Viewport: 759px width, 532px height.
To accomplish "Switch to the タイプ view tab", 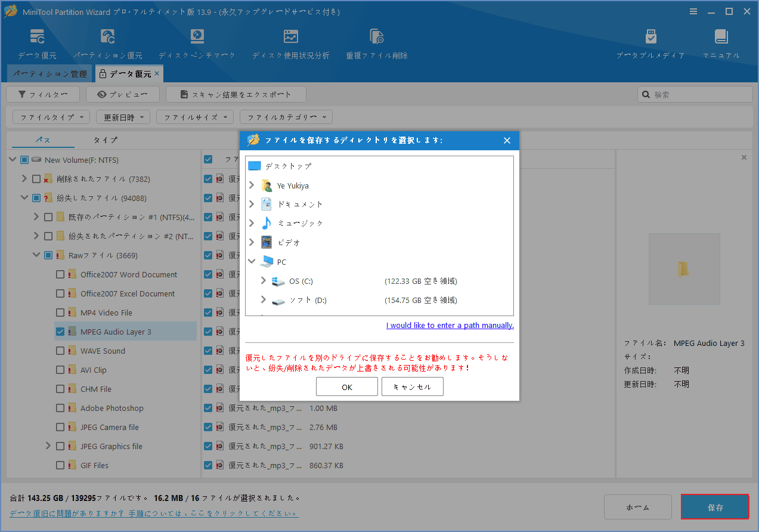I will click(106, 140).
